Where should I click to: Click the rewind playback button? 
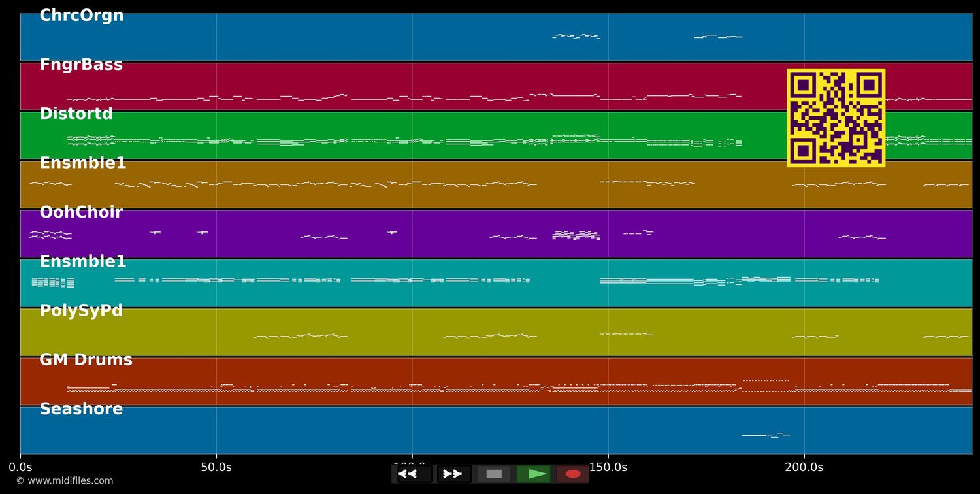[414, 474]
